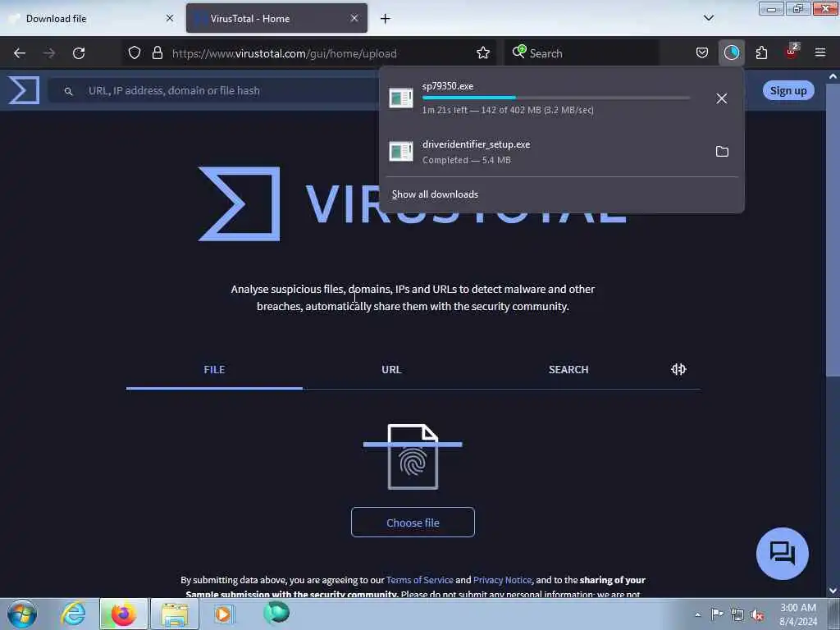This screenshot has width=840, height=630.
Task: Click the VirusTotal sigma logo in header
Action: click(24, 90)
